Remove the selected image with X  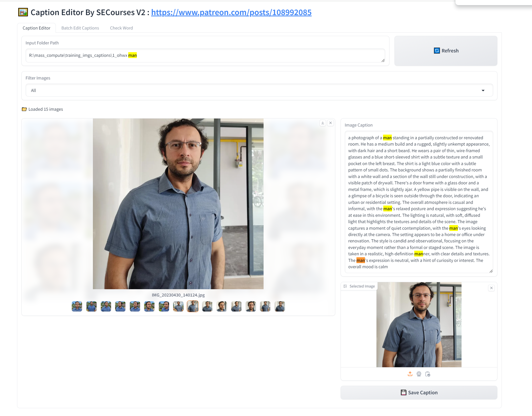(x=491, y=288)
